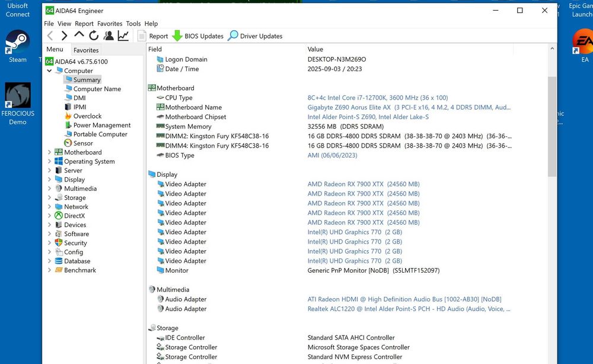This screenshot has width=593, height=364.
Task: Click the green BIOS Updates arrow icon
Action: point(177,36)
